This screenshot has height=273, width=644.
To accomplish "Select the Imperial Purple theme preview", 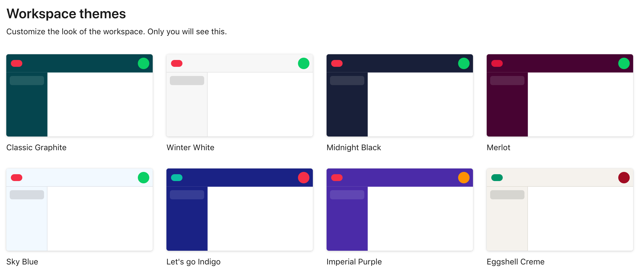I will point(400,210).
